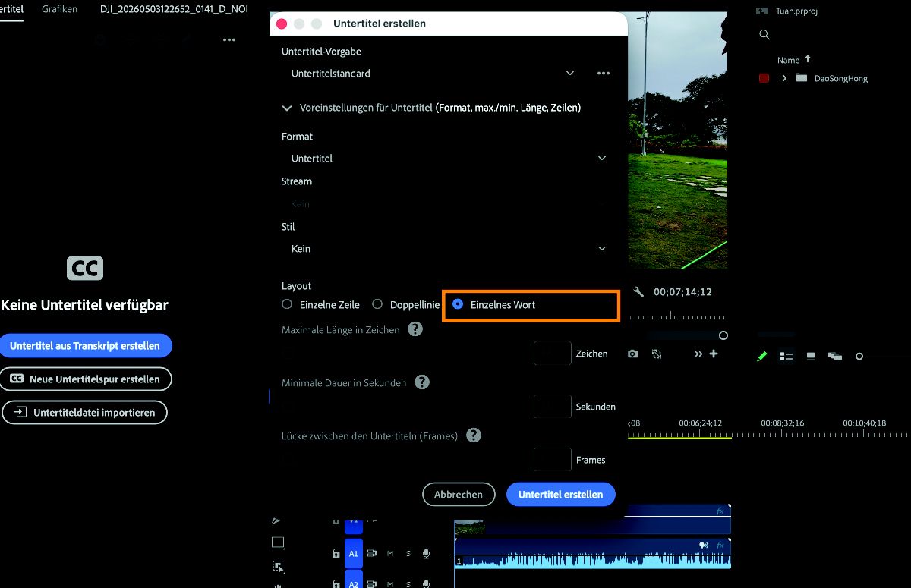Collapse Voreinstellungen für Untertitel section
The height and width of the screenshot is (588, 911).
pos(287,108)
